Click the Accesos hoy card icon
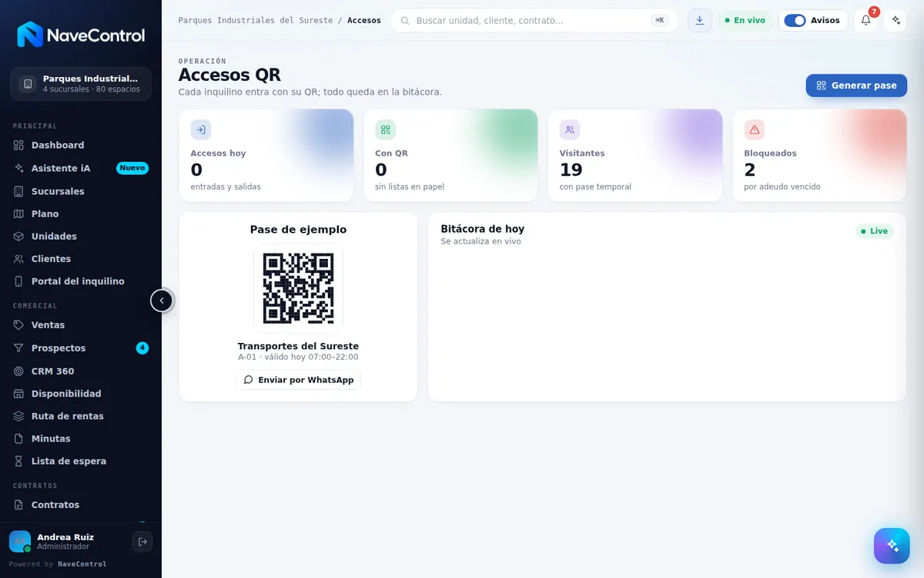Image resolution: width=924 pixels, height=578 pixels. [201, 129]
